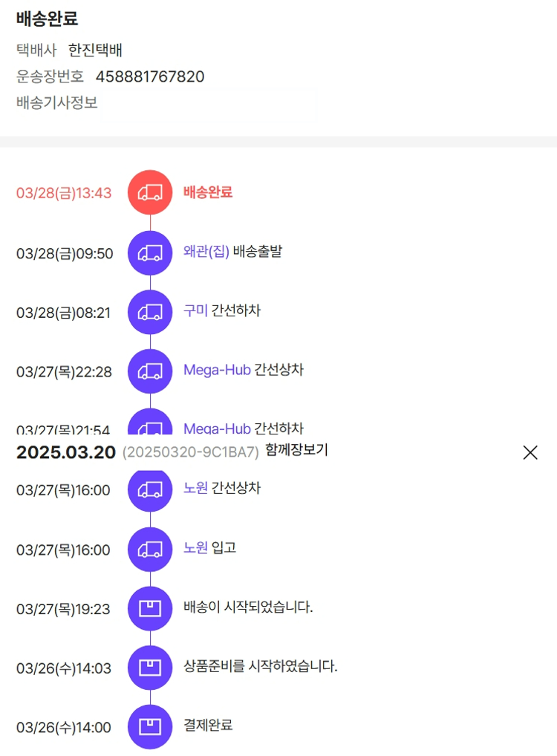Image resolution: width=557 pixels, height=756 pixels.
Task: Open the 왜관(집) location link
Action: (206, 251)
